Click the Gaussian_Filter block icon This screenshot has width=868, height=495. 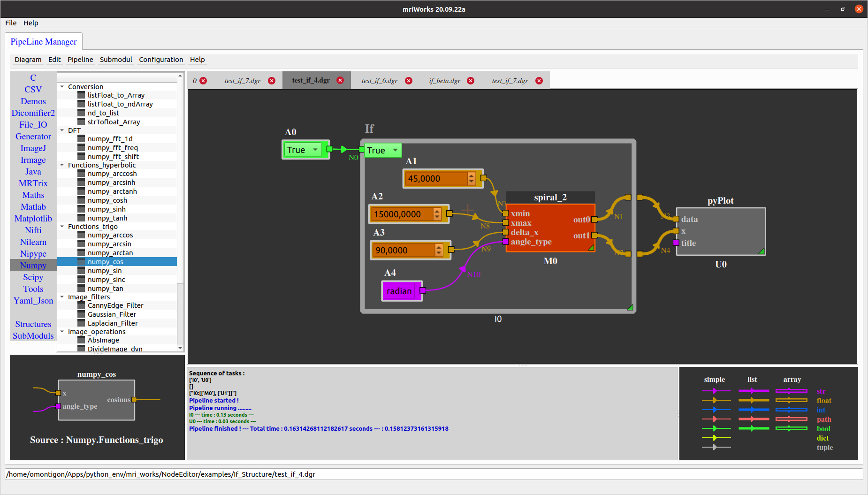81,314
